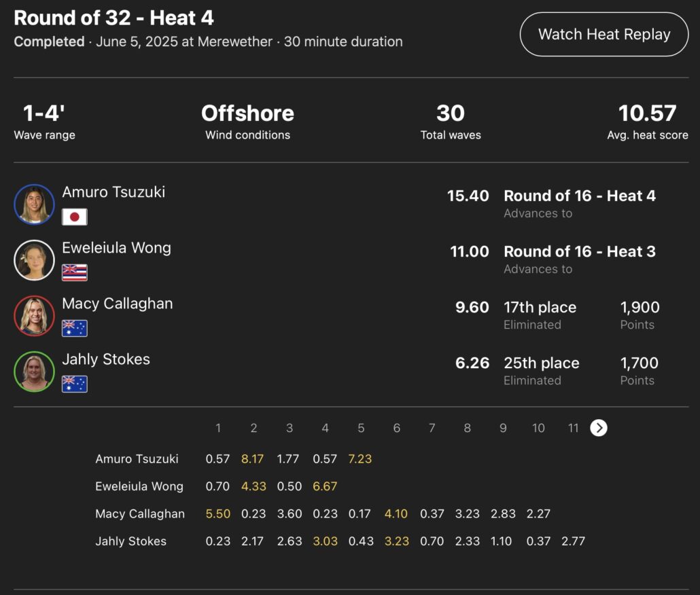Click the Japan flag under Amuro Tsuzuki
The width and height of the screenshot is (700, 595).
75,217
